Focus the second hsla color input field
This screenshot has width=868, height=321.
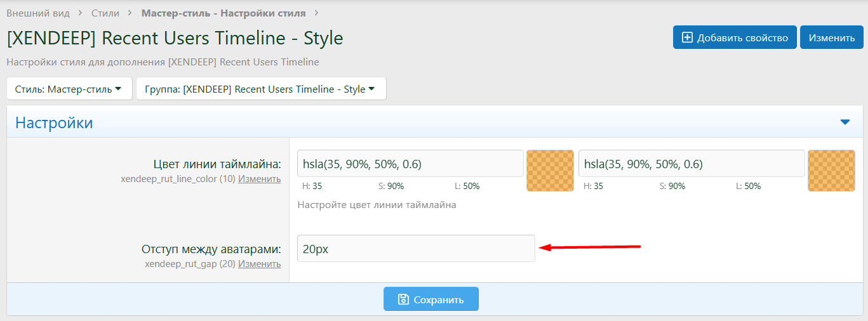coord(691,164)
